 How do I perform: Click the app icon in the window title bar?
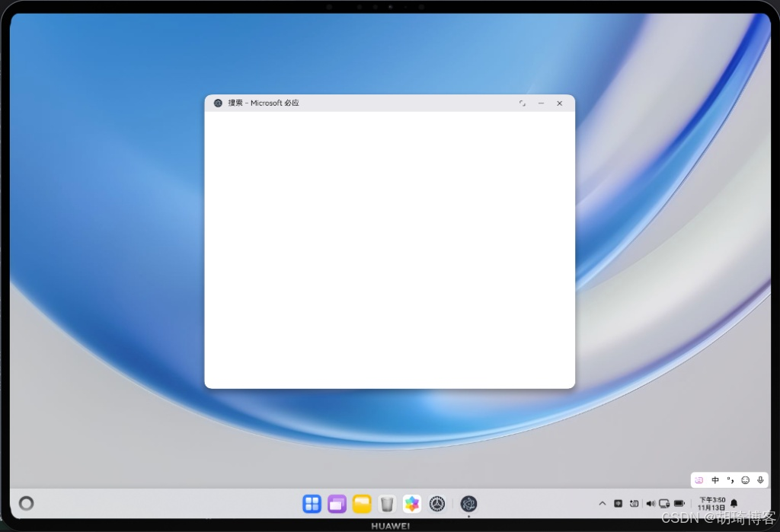pos(218,103)
